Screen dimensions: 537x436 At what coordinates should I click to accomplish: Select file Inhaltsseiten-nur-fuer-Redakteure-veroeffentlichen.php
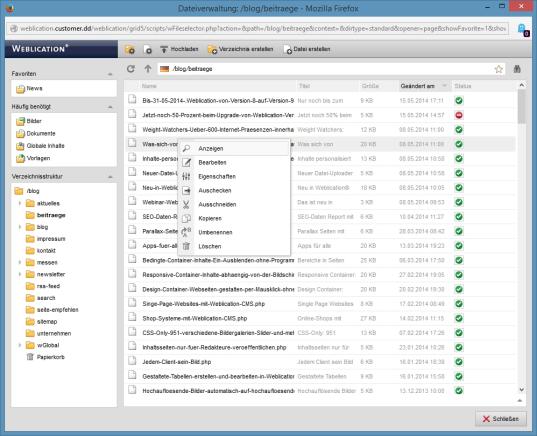click(x=214, y=348)
